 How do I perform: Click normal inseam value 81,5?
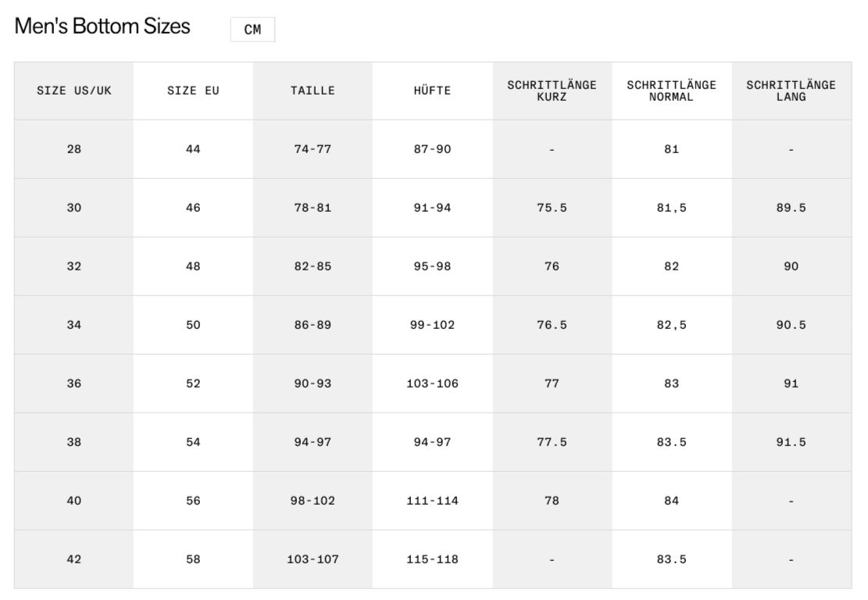click(671, 208)
